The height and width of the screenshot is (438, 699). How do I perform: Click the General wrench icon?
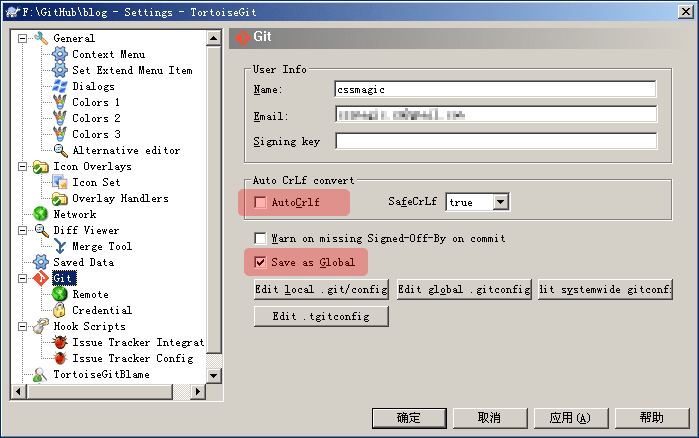click(x=41, y=38)
